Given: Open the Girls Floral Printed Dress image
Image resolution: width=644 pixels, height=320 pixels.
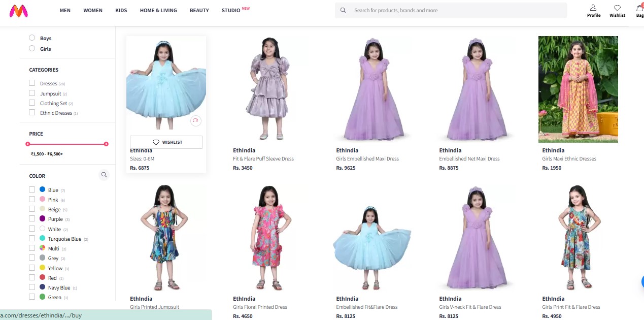Looking at the screenshot, I should pos(269,237).
